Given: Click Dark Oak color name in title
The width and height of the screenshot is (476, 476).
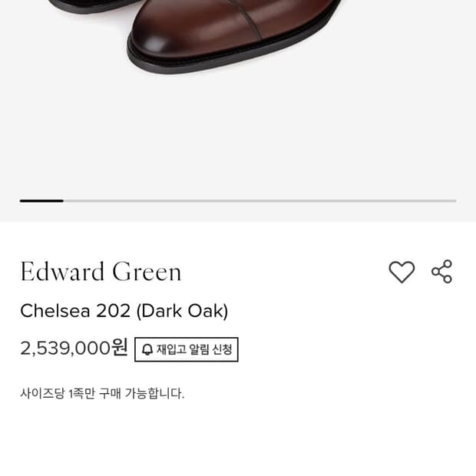Looking at the screenshot, I should pos(184,311).
